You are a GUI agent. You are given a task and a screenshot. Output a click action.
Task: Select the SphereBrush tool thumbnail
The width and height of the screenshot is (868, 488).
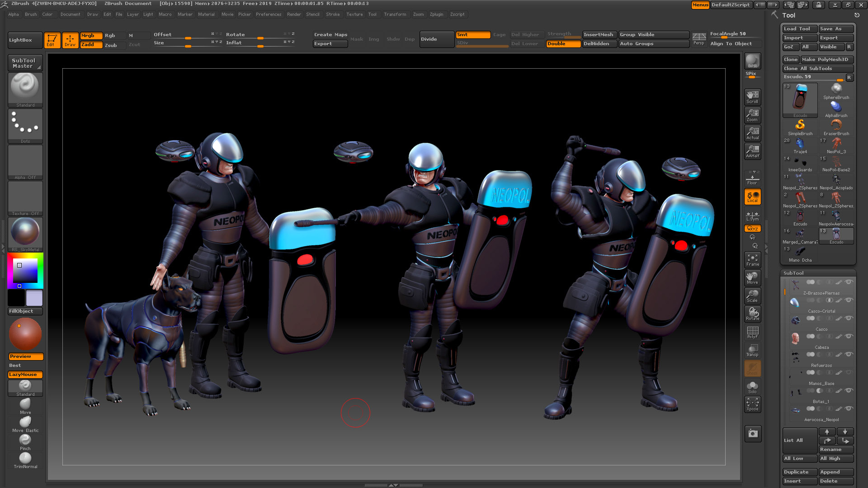coord(836,91)
